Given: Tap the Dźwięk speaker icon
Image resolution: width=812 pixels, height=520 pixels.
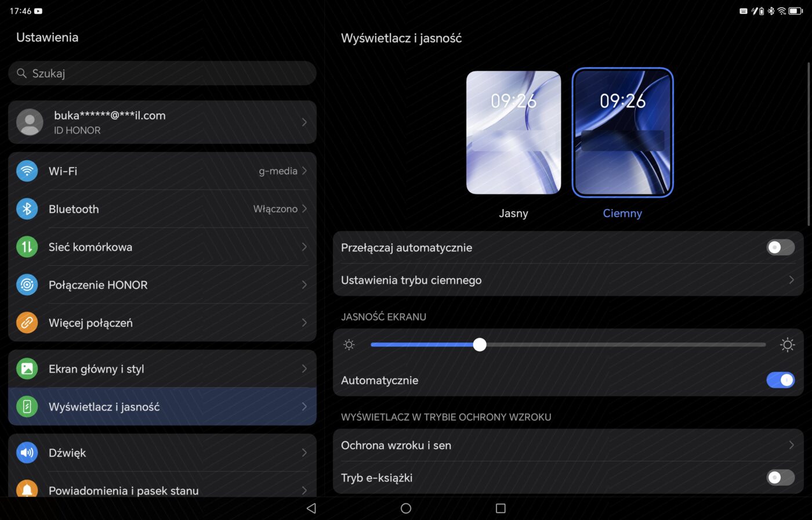Looking at the screenshot, I should pyautogui.click(x=27, y=453).
